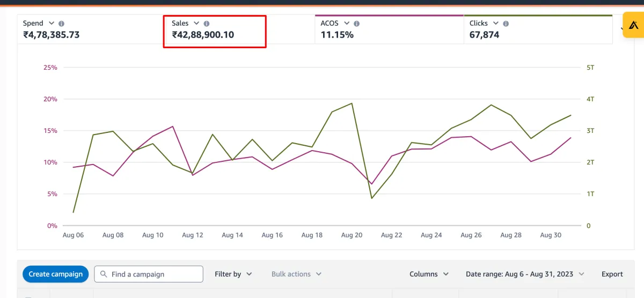The height and width of the screenshot is (298, 644).
Task: Open the info icon next to ACOS
Action: click(357, 24)
